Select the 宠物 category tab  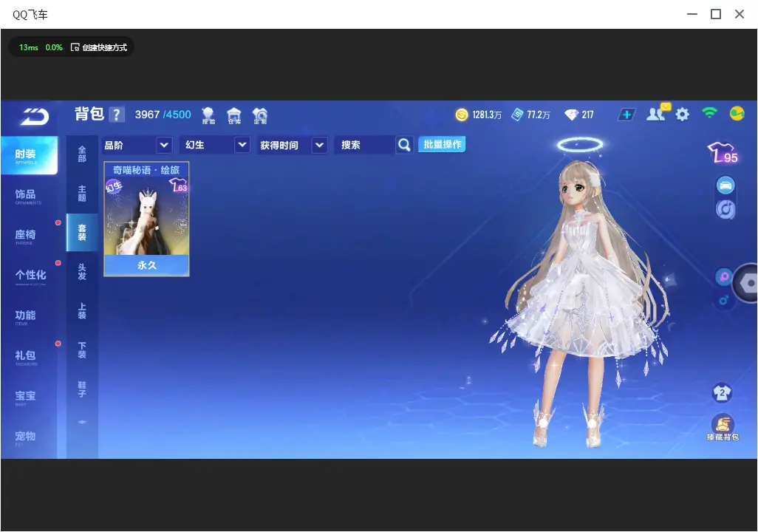(29, 437)
